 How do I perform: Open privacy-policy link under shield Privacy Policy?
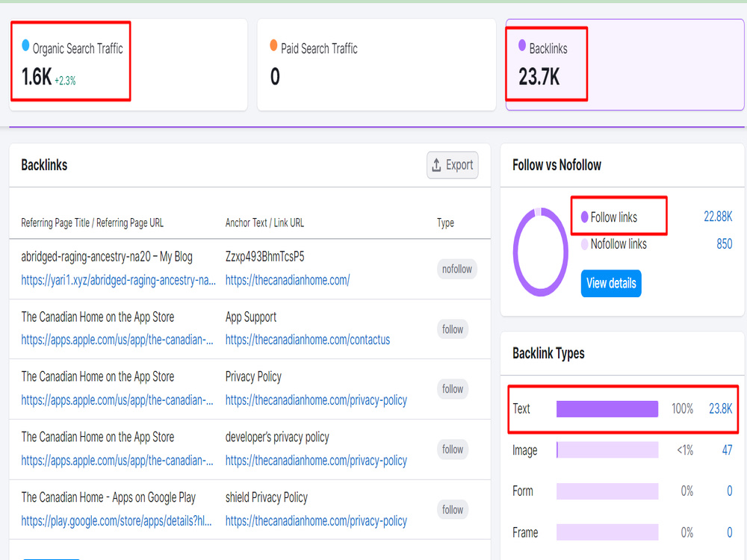[x=316, y=521]
